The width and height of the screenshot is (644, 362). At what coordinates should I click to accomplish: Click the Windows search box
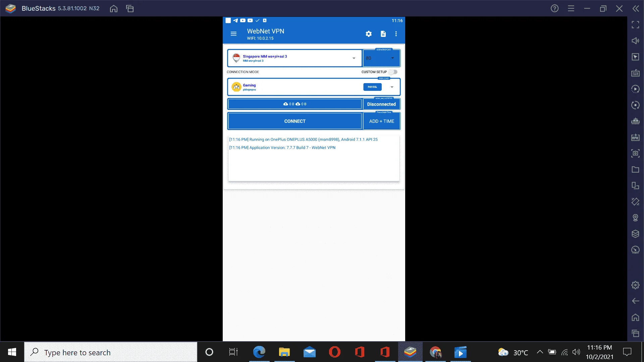(x=111, y=352)
